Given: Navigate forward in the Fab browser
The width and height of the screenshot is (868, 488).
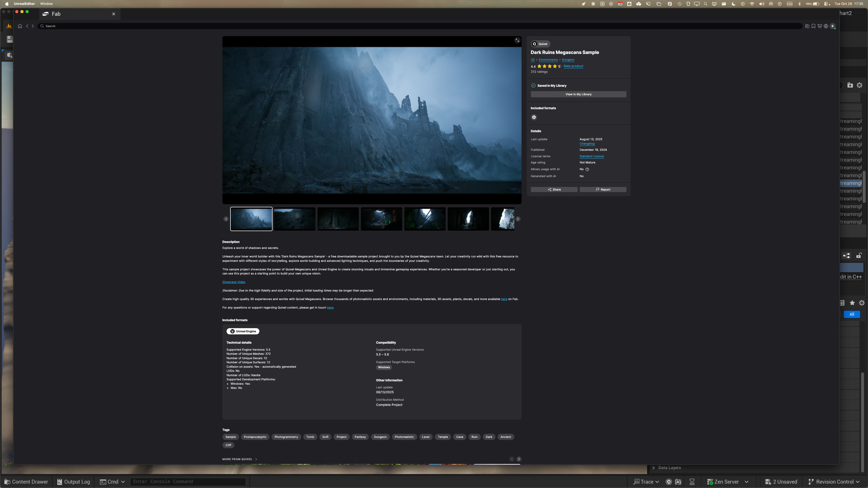Looking at the screenshot, I should 33,26.
